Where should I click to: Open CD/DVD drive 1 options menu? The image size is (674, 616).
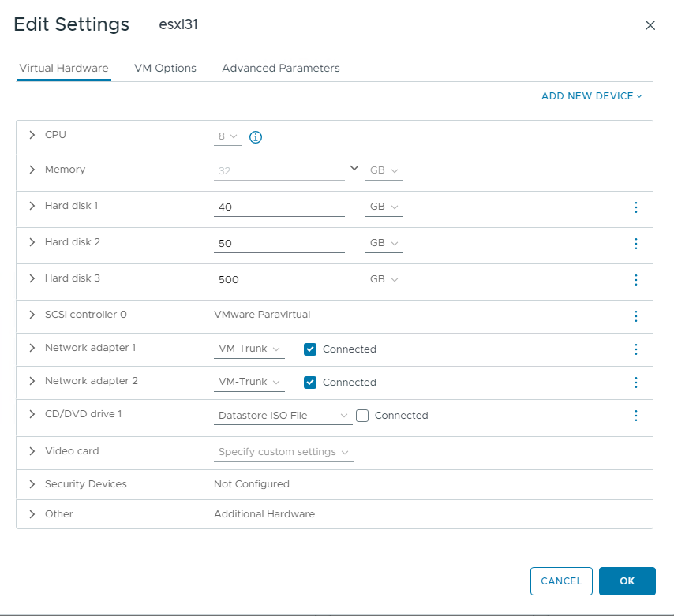coord(635,416)
